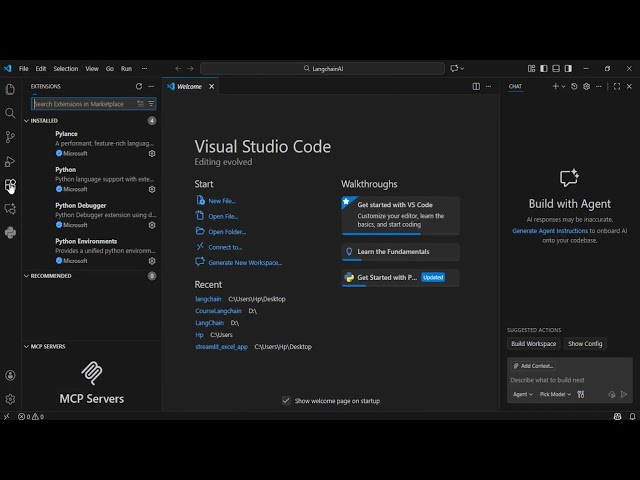Go back in navigation history
The width and height of the screenshot is (640, 480).
tap(178, 69)
